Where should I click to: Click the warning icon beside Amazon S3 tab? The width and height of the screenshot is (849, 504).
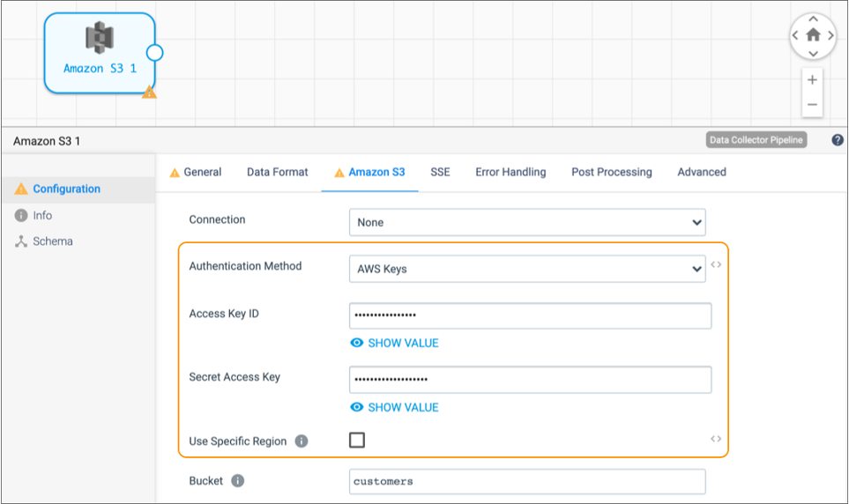click(x=339, y=173)
